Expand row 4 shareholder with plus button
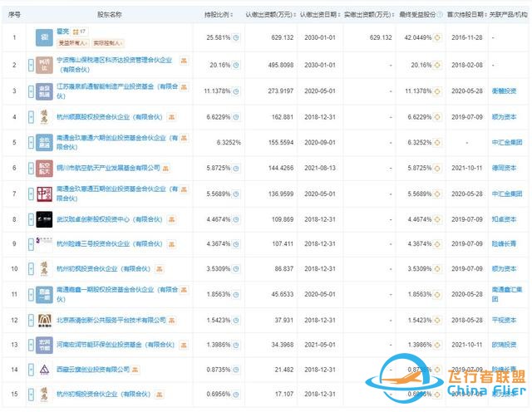 (31, 117)
